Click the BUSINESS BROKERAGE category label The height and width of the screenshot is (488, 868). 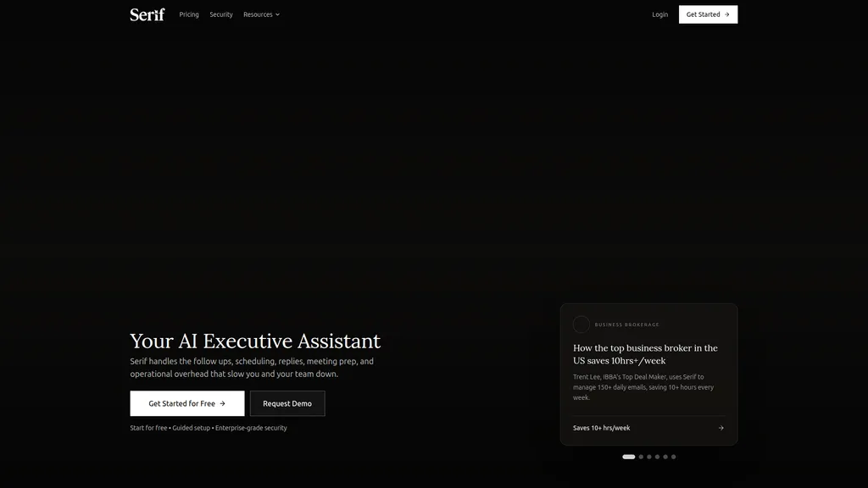click(x=626, y=324)
